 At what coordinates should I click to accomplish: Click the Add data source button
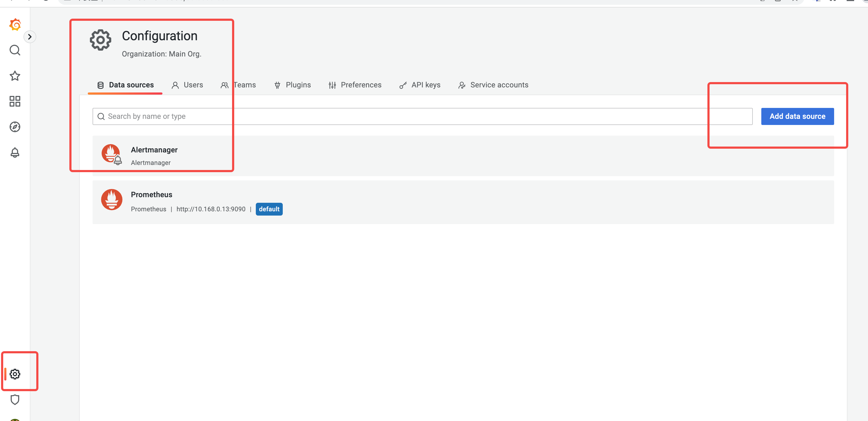pos(797,116)
